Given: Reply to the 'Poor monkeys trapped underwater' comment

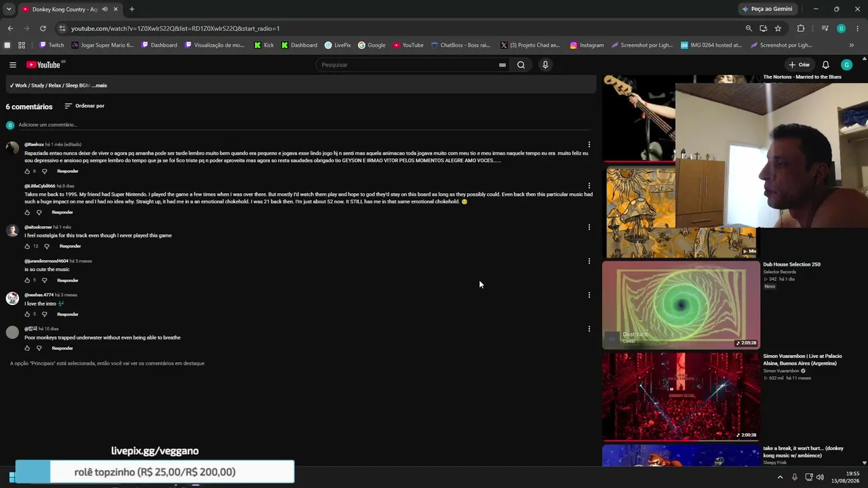Looking at the screenshot, I should pyautogui.click(x=62, y=348).
